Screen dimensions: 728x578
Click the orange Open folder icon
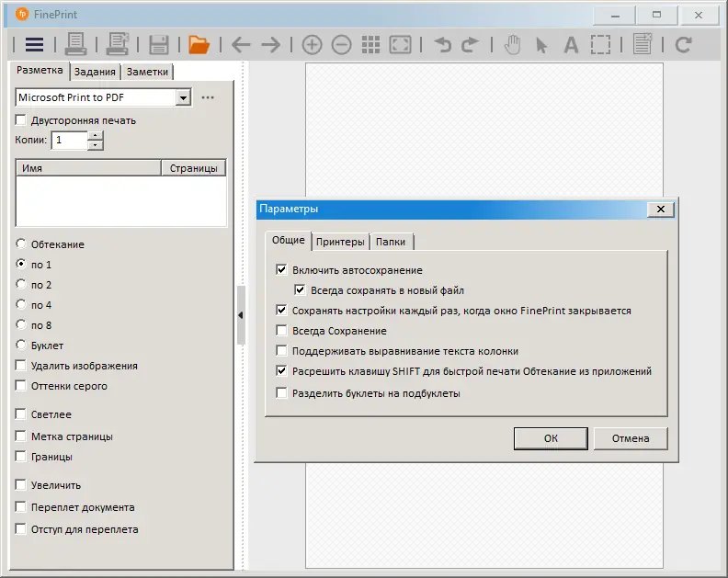199,45
